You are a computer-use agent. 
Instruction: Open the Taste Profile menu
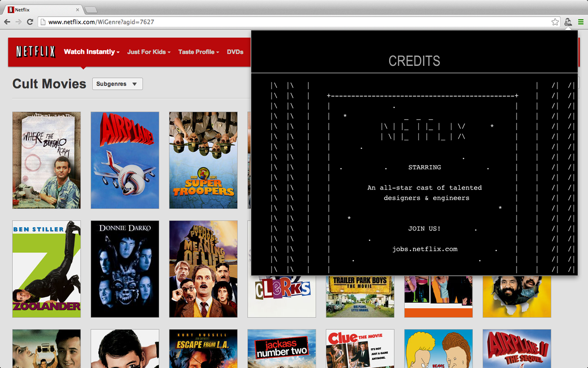click(198, 52)
